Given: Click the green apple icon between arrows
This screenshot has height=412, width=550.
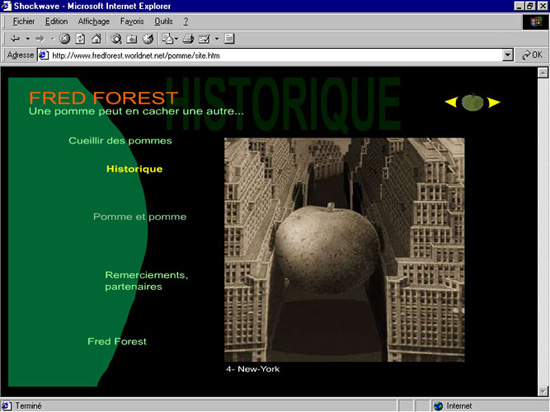Looking at the screenshot, I should 472,102.
